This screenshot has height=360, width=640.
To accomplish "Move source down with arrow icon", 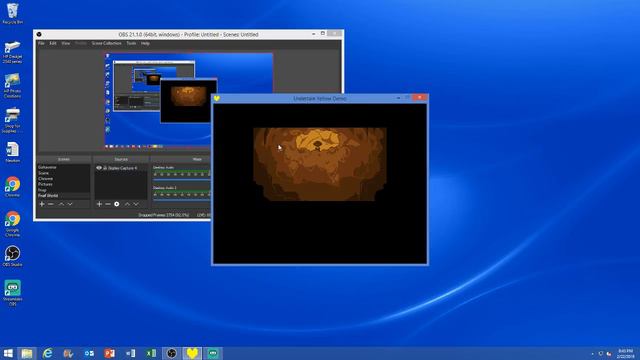I will coord(136,204).
